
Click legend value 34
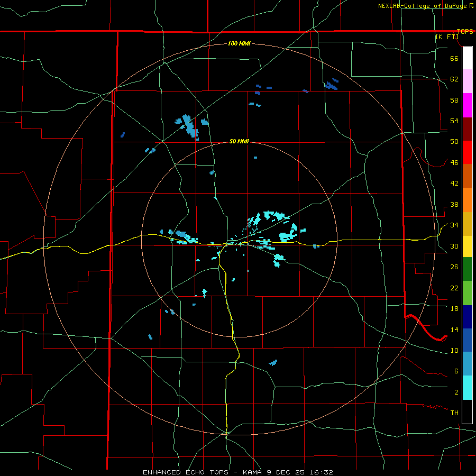point(454,225)
